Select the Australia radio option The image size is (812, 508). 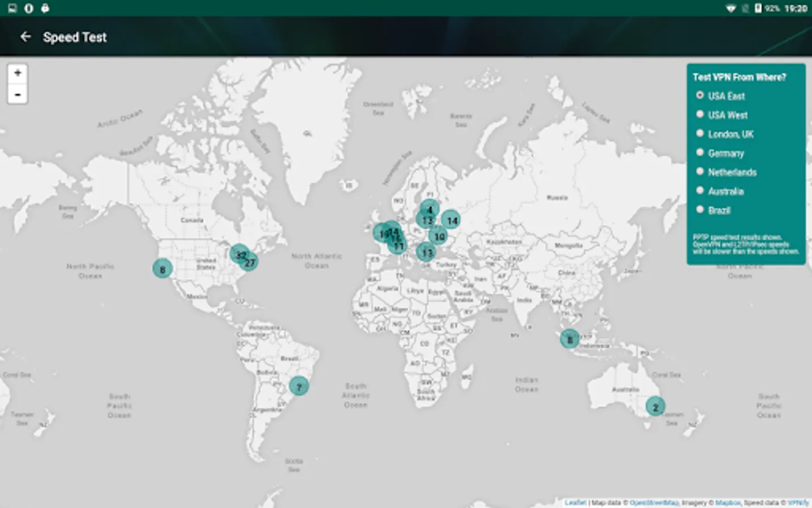tap(700, 191)
